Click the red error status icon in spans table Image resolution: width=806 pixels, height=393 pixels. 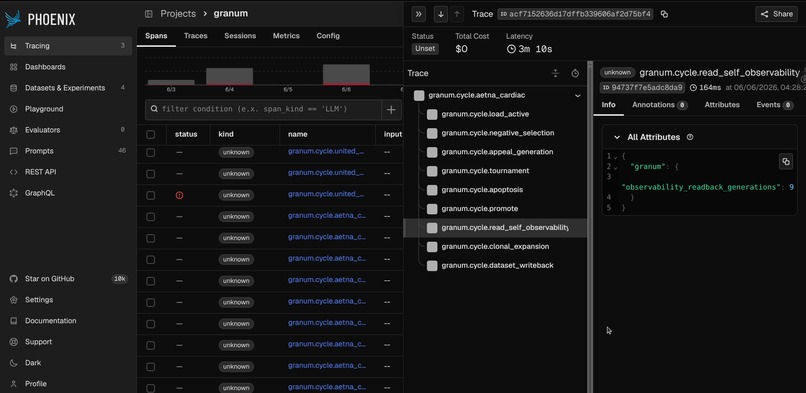click(x=179, y=195)
